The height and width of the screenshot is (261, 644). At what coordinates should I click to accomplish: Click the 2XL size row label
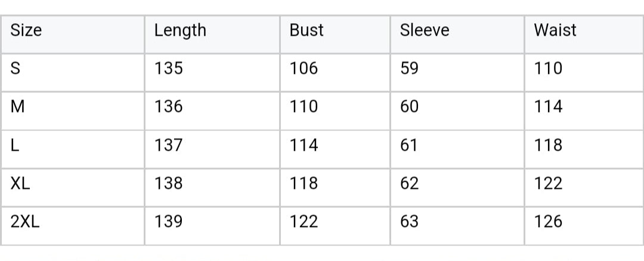26,222
